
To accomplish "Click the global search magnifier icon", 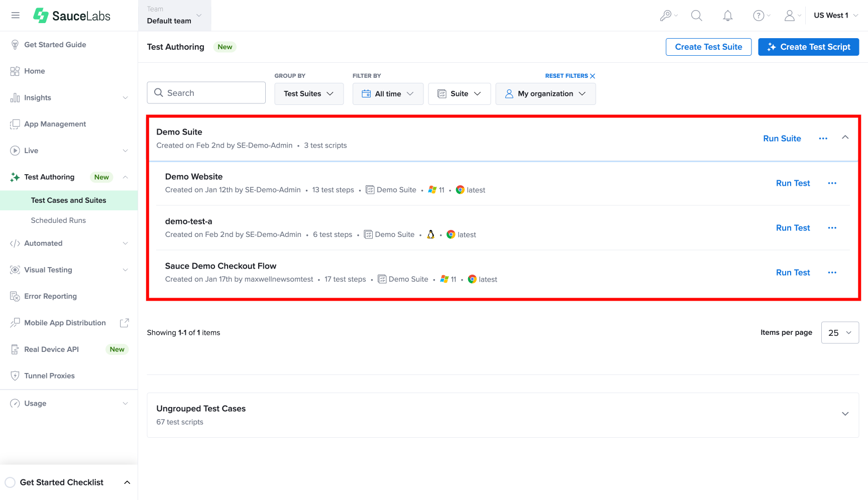I will [697, 16].
